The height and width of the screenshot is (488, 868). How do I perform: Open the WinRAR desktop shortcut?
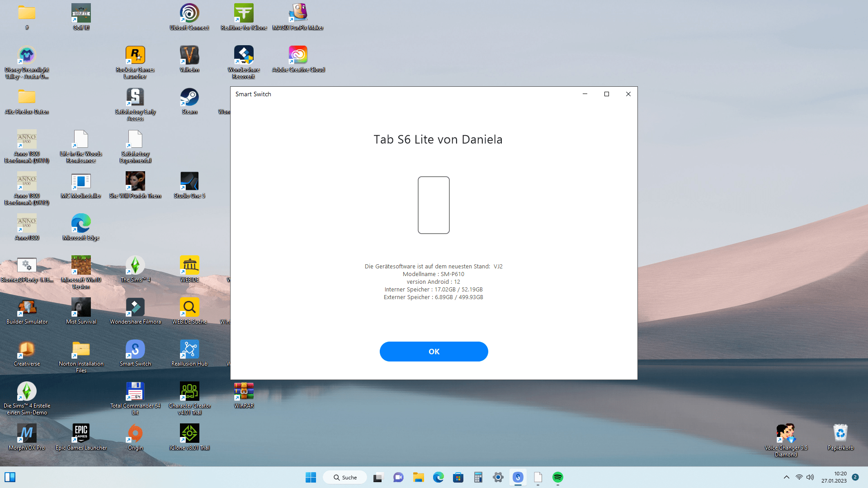tap(244, 395)
